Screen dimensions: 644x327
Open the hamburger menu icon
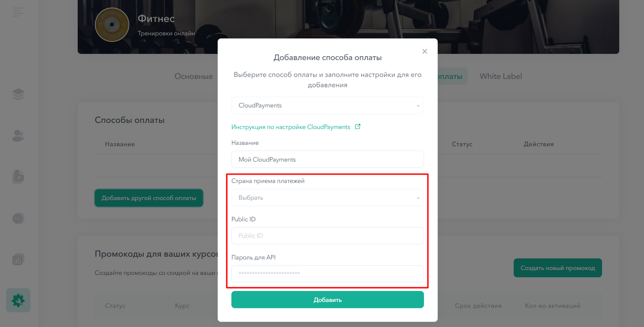pyautogui.click(x=18, y=12)
